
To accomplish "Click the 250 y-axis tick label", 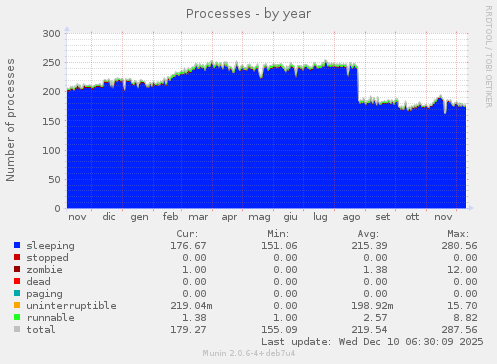I will pos(51,63).
